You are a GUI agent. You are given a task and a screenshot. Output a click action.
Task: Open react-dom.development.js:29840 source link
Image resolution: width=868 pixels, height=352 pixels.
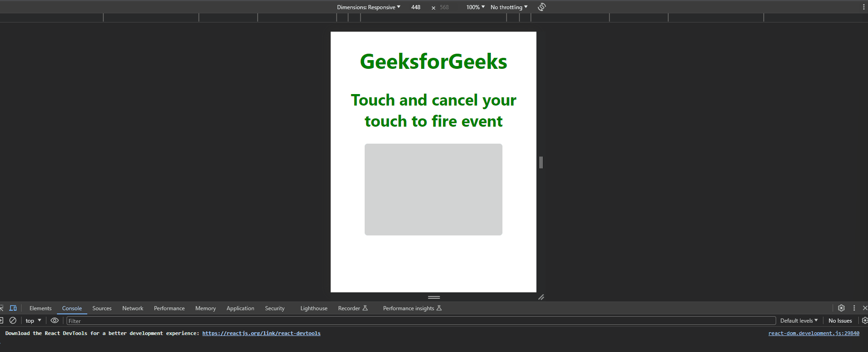coord(814,333)
